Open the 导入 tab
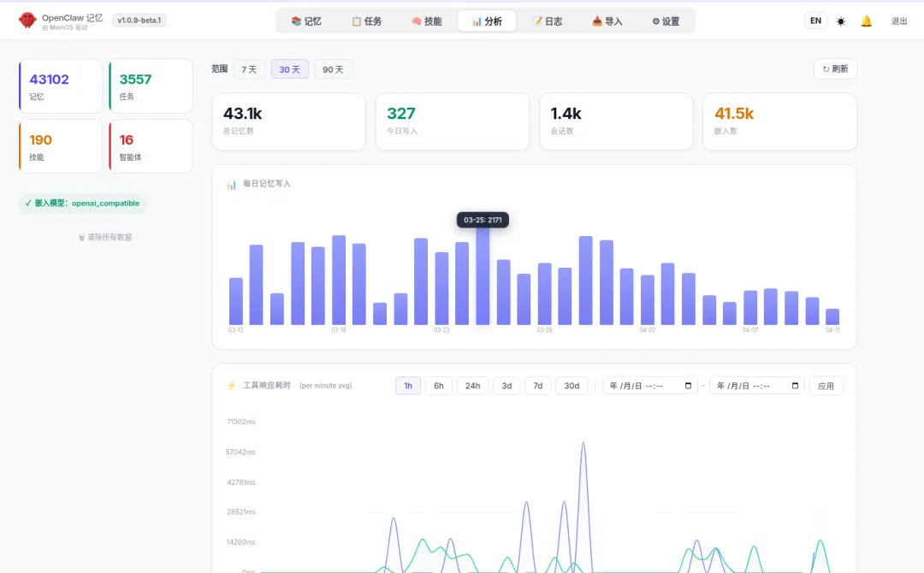The width and height of the screenshot is (924, 573). (607, 21)
